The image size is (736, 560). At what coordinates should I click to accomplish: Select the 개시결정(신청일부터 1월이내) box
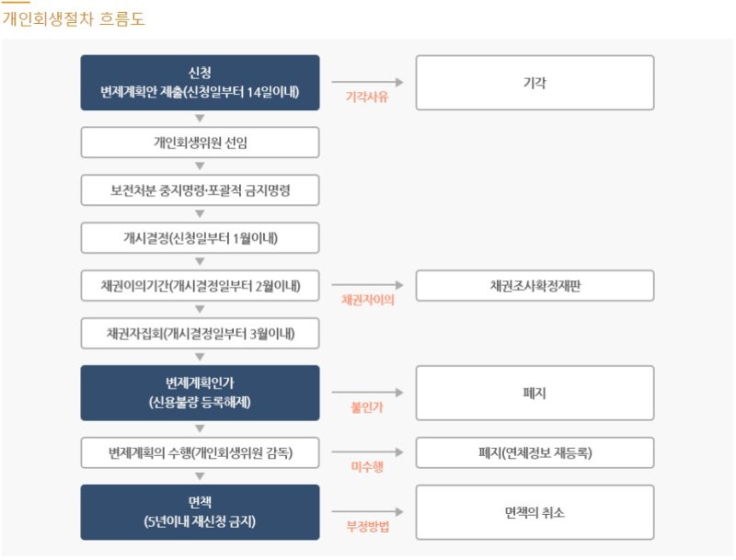200,238
